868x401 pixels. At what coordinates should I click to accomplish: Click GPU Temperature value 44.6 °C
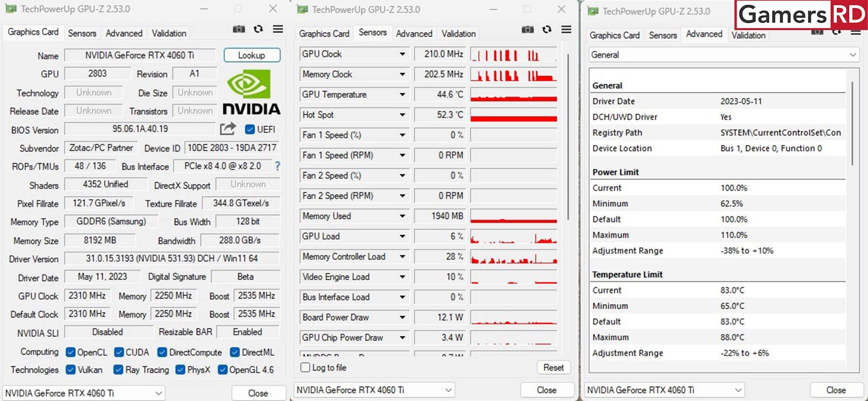[x=441, y=95]
